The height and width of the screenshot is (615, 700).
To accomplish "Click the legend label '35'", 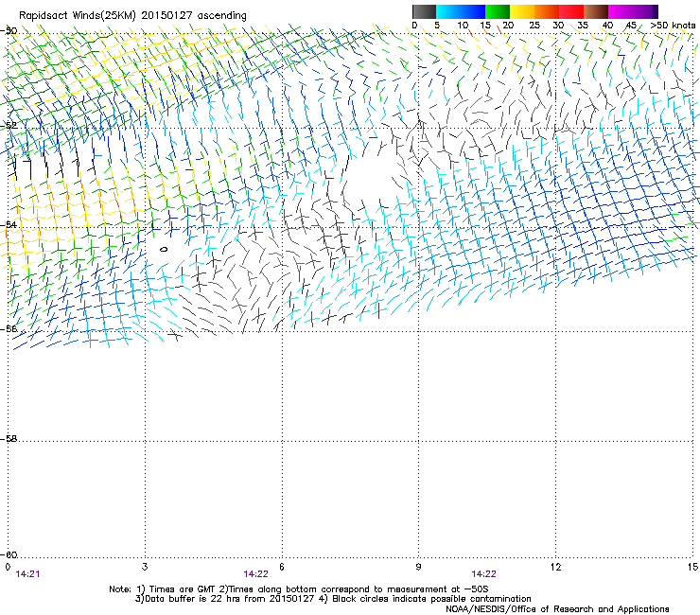I will tap(583, 26).
